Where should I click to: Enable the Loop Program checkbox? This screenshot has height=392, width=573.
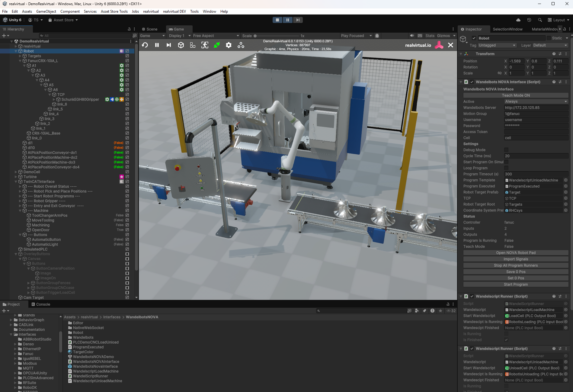(506, 168)
